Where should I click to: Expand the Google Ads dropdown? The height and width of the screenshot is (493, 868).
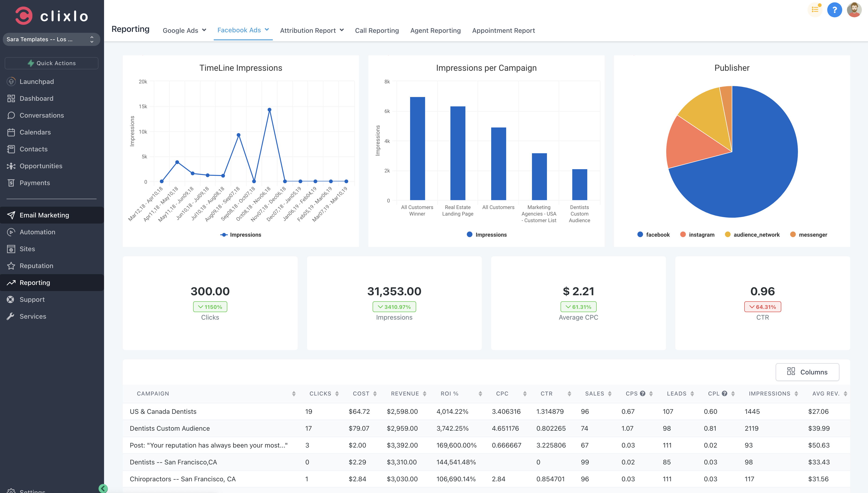click(x=184, y=30)
